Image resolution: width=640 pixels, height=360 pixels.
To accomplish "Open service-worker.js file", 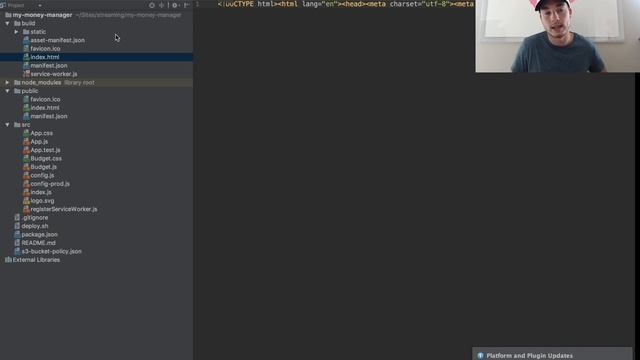I will pos(53,74).
